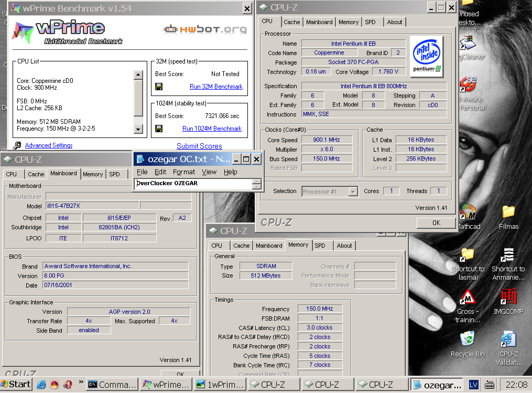Click the keyboard icon in system tray
Viewport: 532px width, 393px height.
[x=489, y=385]
